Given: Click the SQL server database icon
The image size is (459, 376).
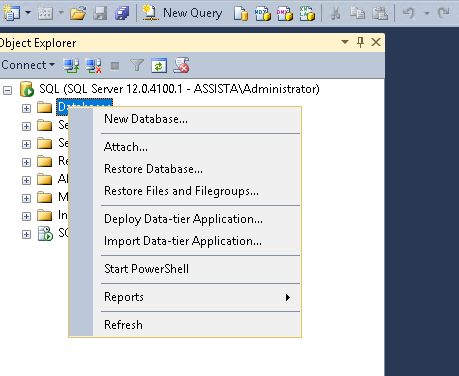Looking at the screenshot, I should pos(27,89).
